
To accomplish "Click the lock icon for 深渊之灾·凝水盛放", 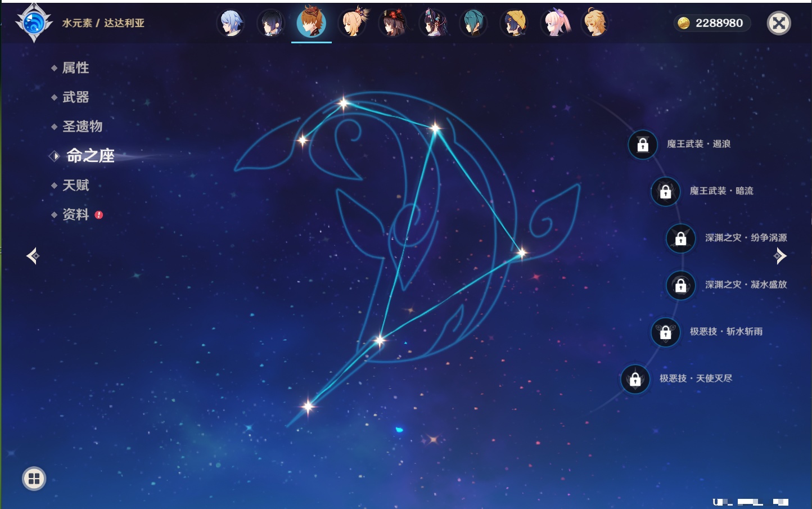I will click(680, 285).
